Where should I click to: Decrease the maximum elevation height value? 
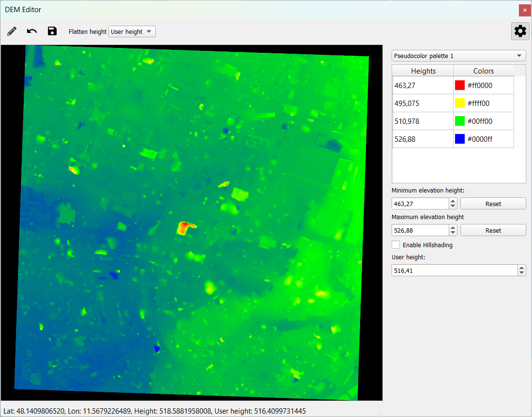pos(453,233)
